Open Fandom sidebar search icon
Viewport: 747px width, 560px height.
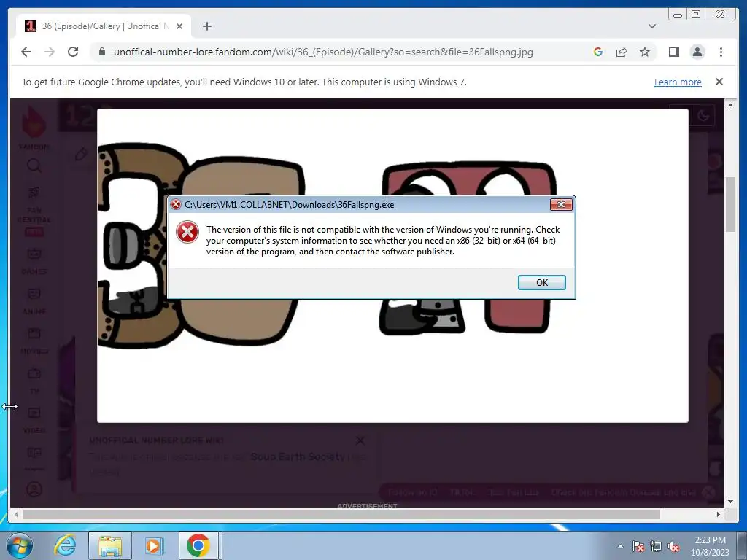(34, 166)
